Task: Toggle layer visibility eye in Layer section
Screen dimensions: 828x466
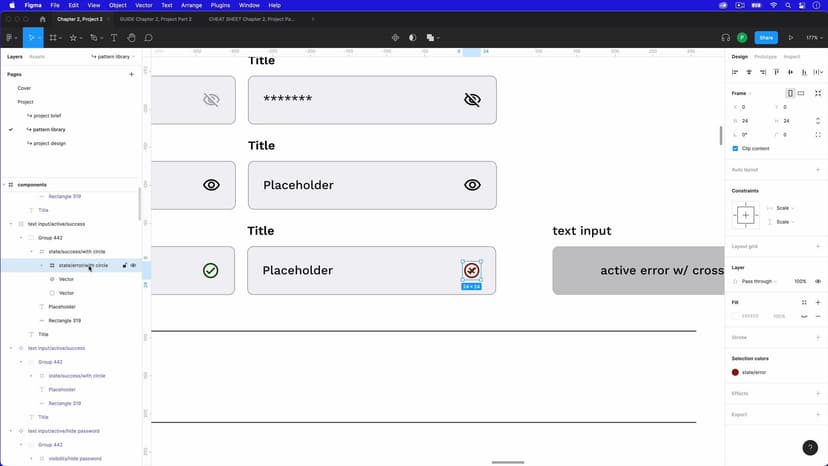Action: (817, 282)
